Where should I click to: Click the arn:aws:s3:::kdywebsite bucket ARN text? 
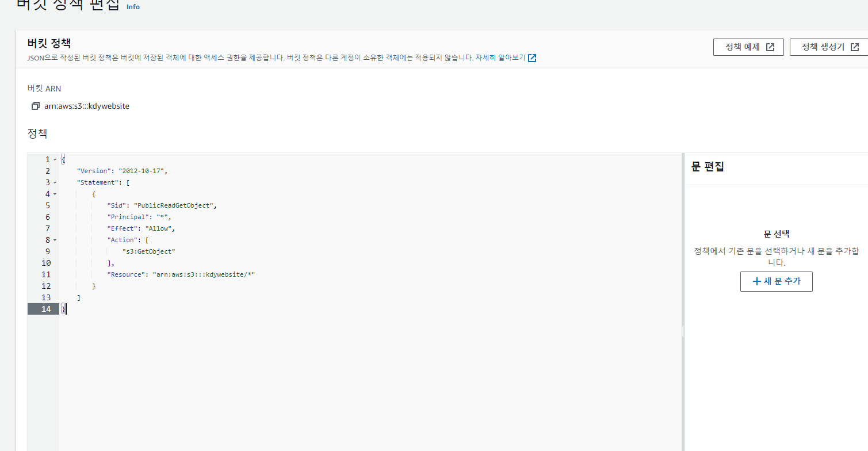click(87, 106)
